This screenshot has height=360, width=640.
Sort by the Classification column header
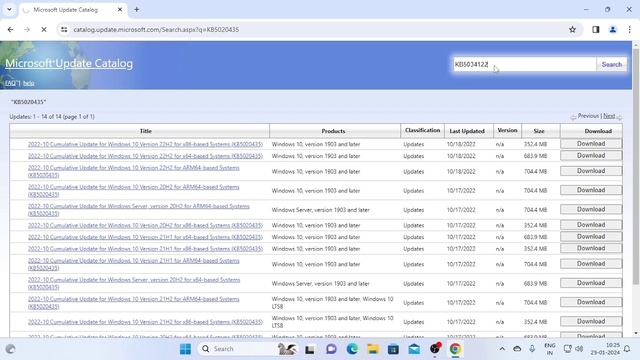pos(422,130)
